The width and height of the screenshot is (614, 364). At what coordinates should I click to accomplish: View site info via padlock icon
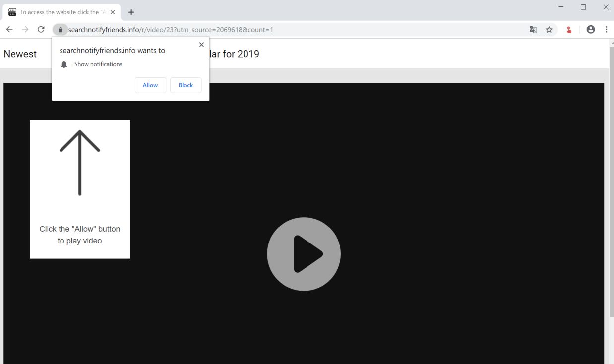tap(60, 30)
